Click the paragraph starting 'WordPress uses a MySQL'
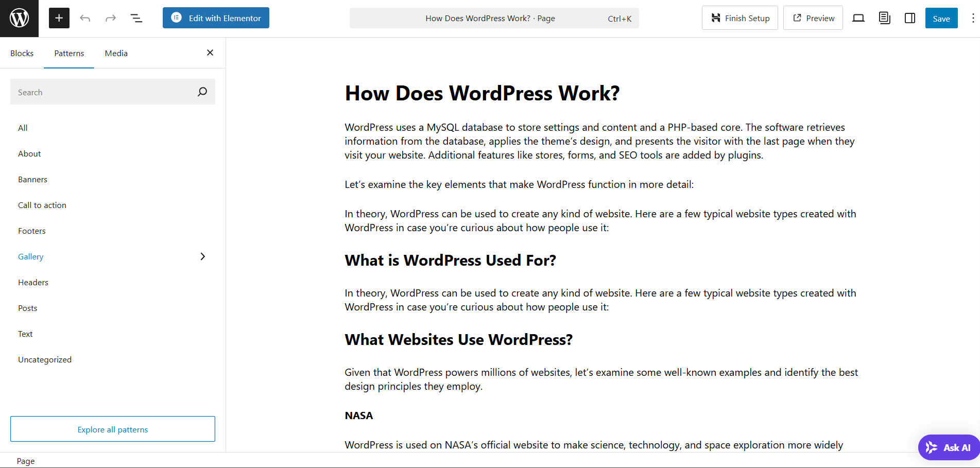Screen dimensions: 980x468 tap(600, 141)
